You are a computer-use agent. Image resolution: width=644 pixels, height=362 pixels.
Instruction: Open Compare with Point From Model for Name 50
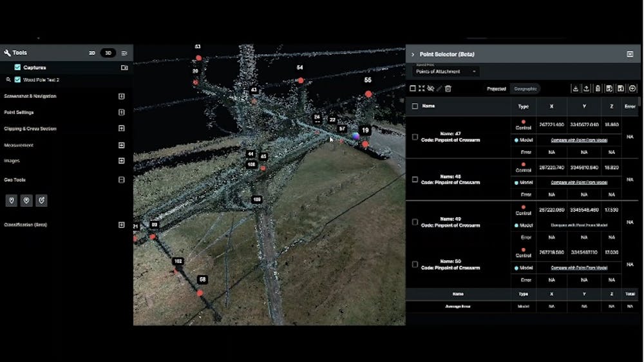pos(579,268)
